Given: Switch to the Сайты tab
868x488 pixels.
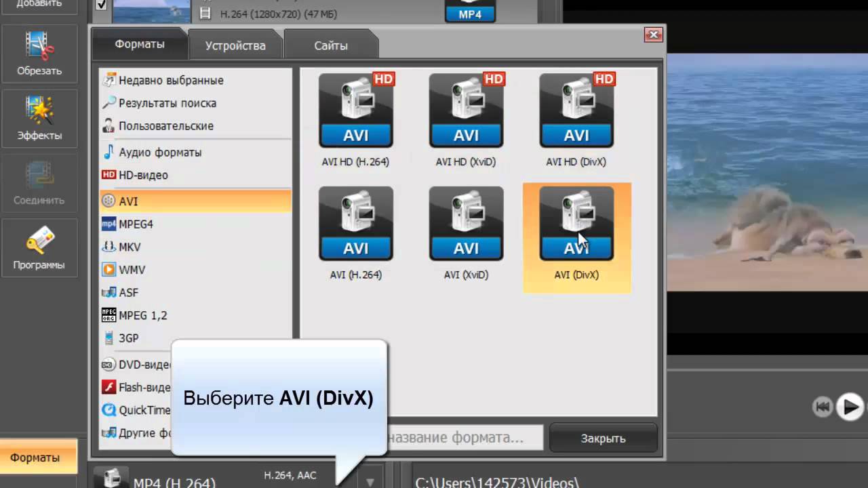Looking at the screenshot, I should (331, 45).
